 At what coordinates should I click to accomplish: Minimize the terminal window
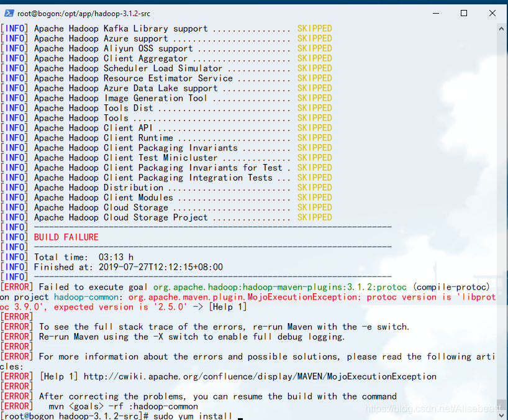click(436, 13)
